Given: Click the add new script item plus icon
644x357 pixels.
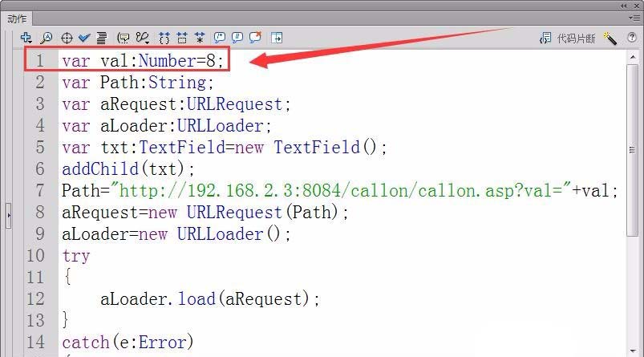Looking at the screenshot, I should click(x=26, y=38).
